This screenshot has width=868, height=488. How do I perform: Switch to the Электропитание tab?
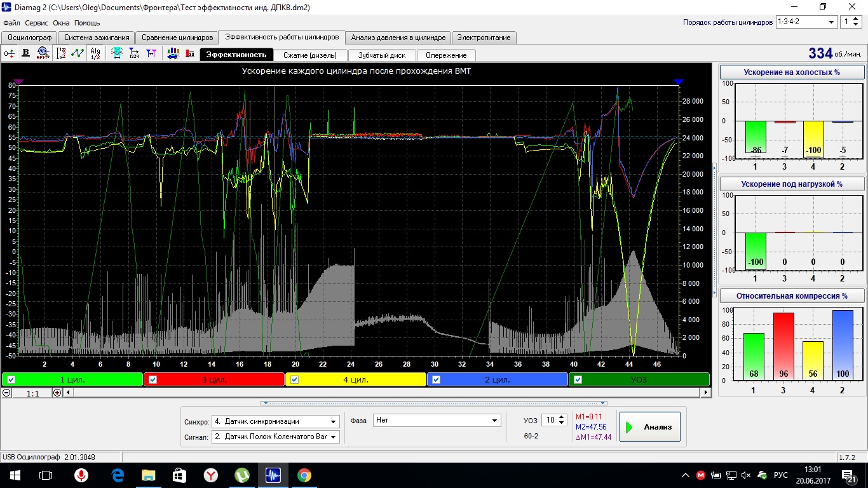[484, 37]
